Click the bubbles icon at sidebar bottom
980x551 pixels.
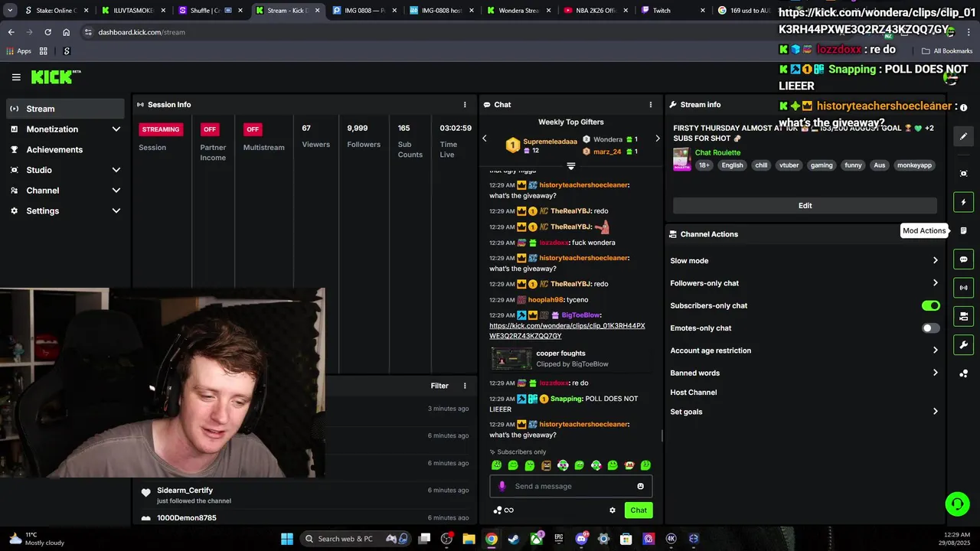[x=964, y=373]
